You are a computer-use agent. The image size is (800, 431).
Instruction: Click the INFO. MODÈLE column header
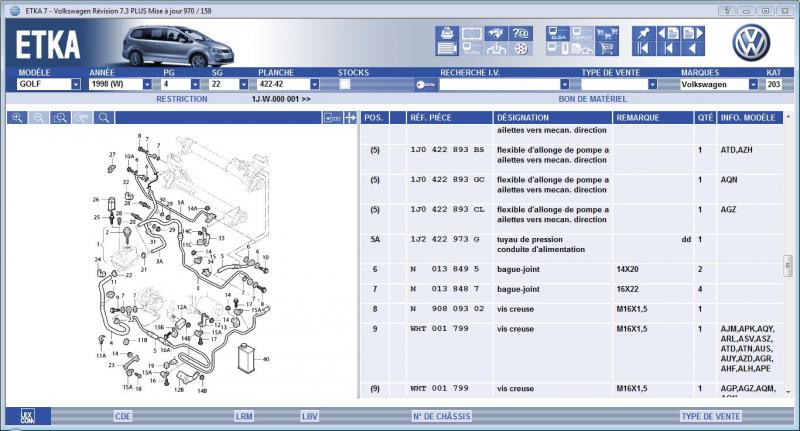748,118
